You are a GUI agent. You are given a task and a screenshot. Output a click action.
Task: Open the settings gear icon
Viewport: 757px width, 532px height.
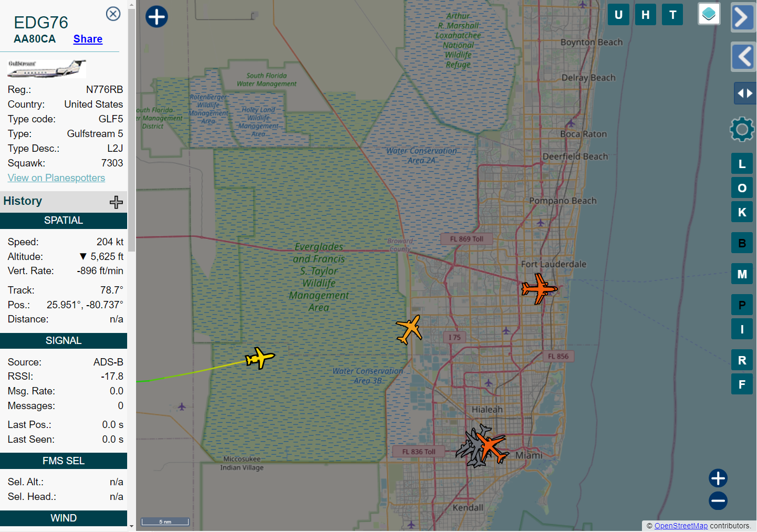click(742, 129)
